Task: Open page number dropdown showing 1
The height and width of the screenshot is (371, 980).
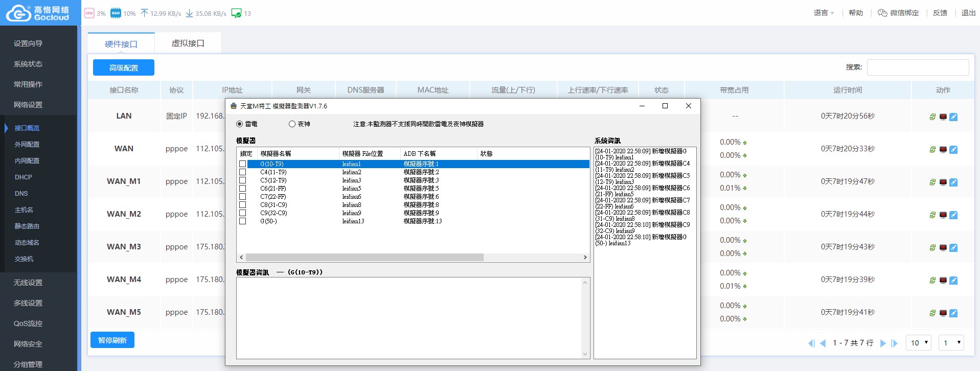Action: [951, 343]
